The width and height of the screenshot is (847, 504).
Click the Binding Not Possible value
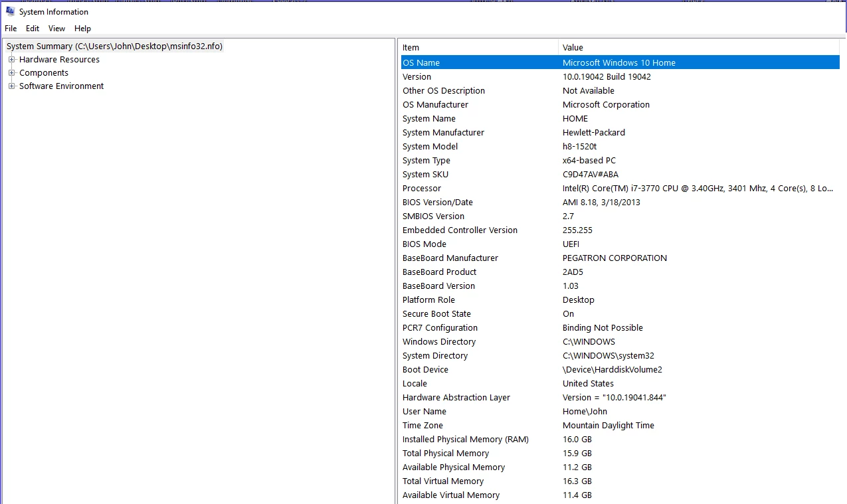click(603, 327)
